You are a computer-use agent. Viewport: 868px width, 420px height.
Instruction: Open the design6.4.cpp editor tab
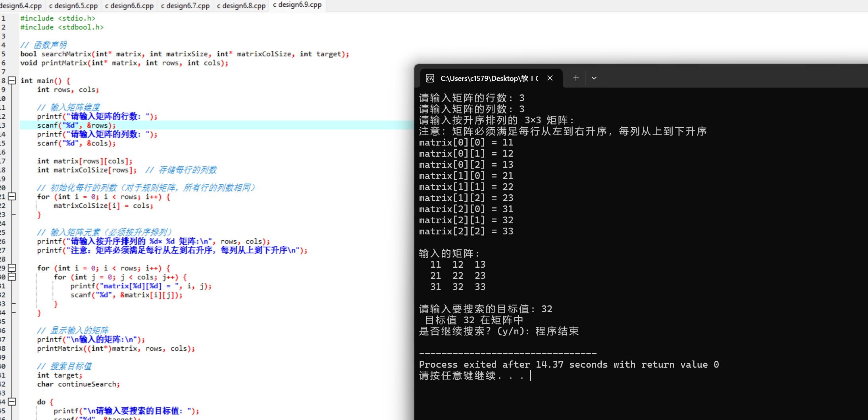[x=21, y=6]
